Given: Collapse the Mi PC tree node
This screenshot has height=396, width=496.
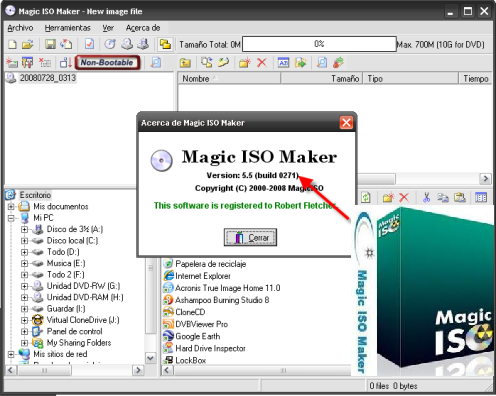Looking at the screenshot, I should (11, 218).
